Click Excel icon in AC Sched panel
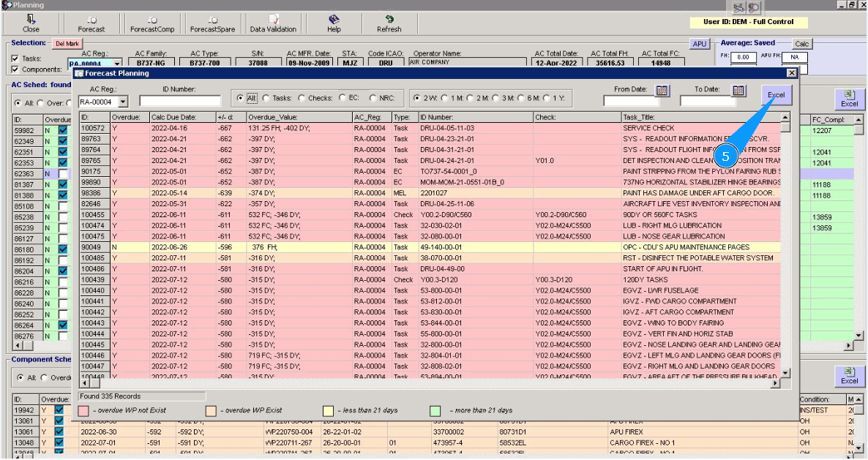Image resolution: width=868 pixels, height=460 pixels. tap(850, 99)
